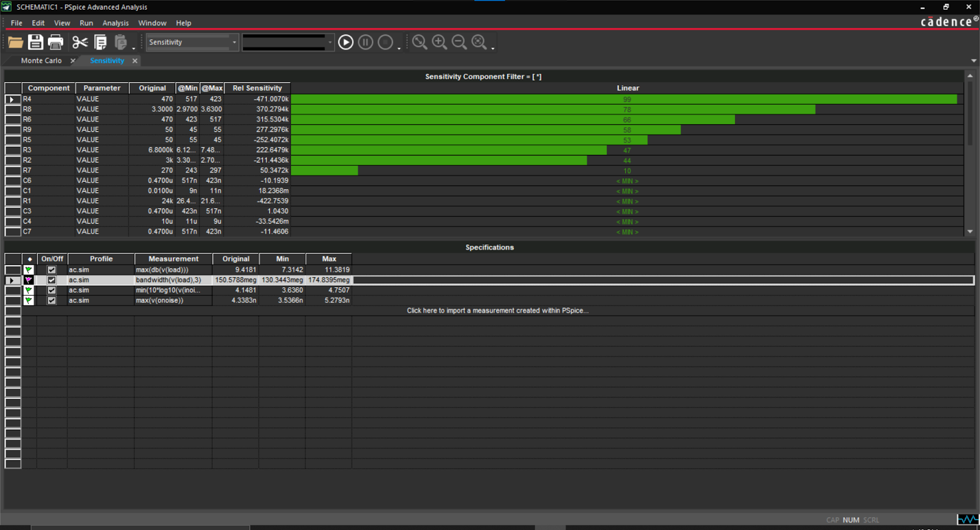Switch to the Monte Carlo tab
The height and width of the screenshot is (530, 980).
tap(41, 61)
